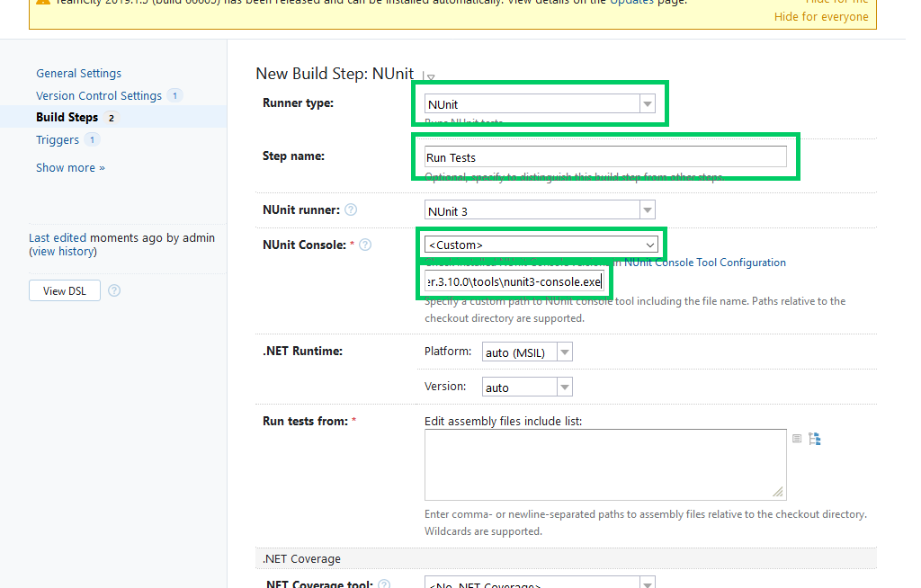This screenshot has width=921, height=588.
Task: Open the .NET Coverage tool dropdown
Action: click(x=540, y=584)
